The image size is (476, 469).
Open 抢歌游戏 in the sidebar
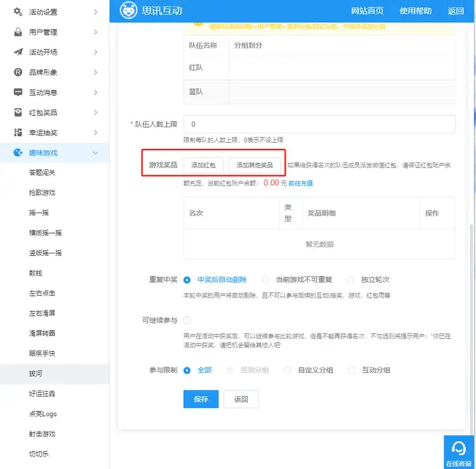coord(42,192)
